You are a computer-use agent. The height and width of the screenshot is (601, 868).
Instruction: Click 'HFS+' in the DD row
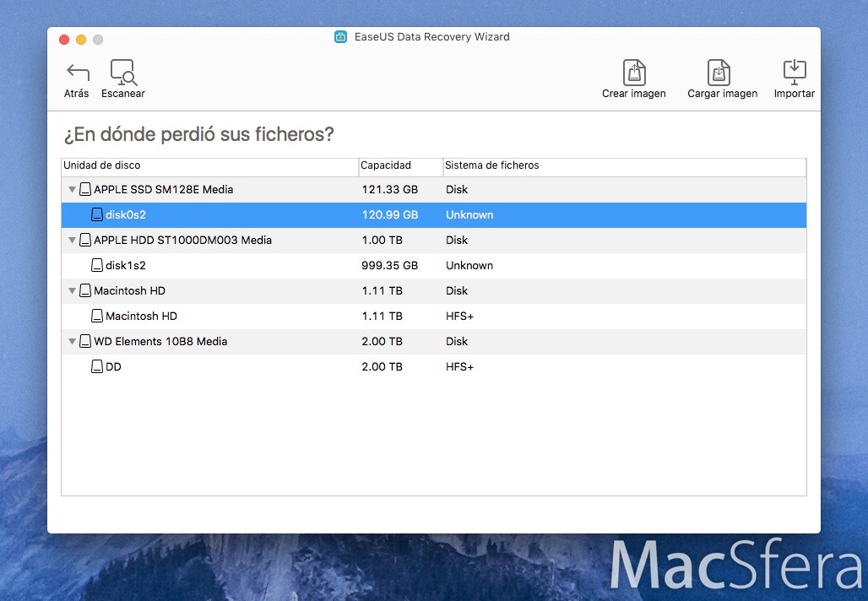459,367
